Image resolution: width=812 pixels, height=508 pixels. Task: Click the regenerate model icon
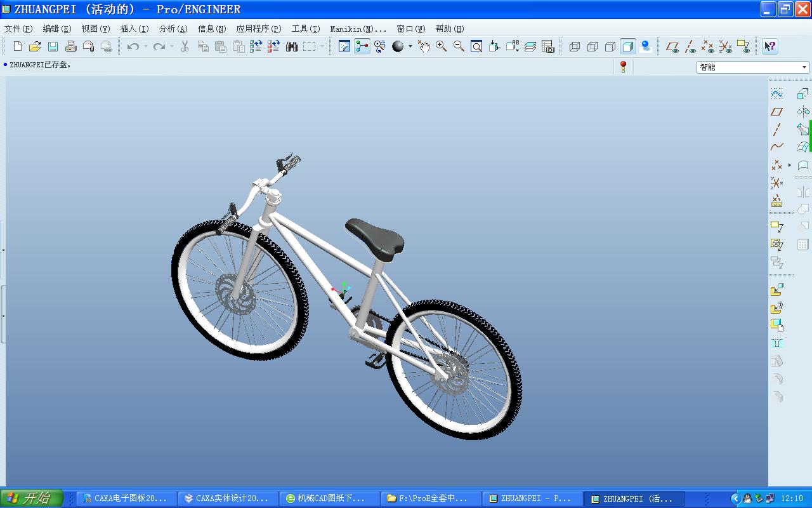[256, 46]
